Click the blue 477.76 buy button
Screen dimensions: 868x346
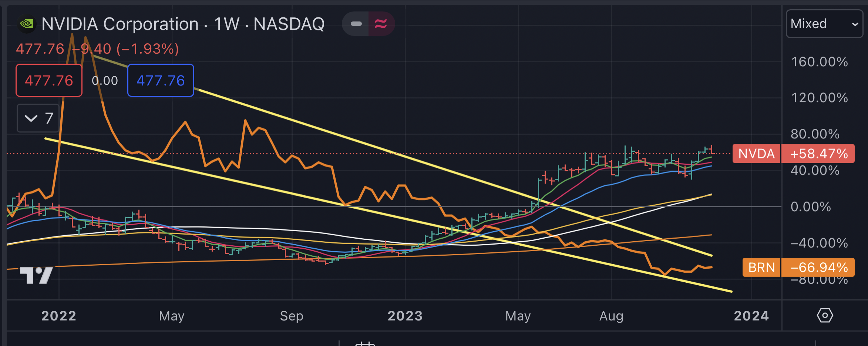161,81
